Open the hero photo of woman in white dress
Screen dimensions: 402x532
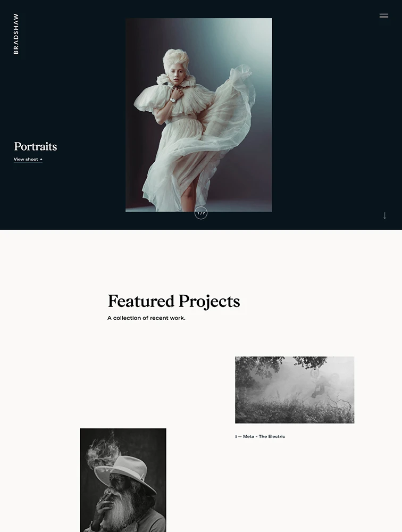pos(198,115)
